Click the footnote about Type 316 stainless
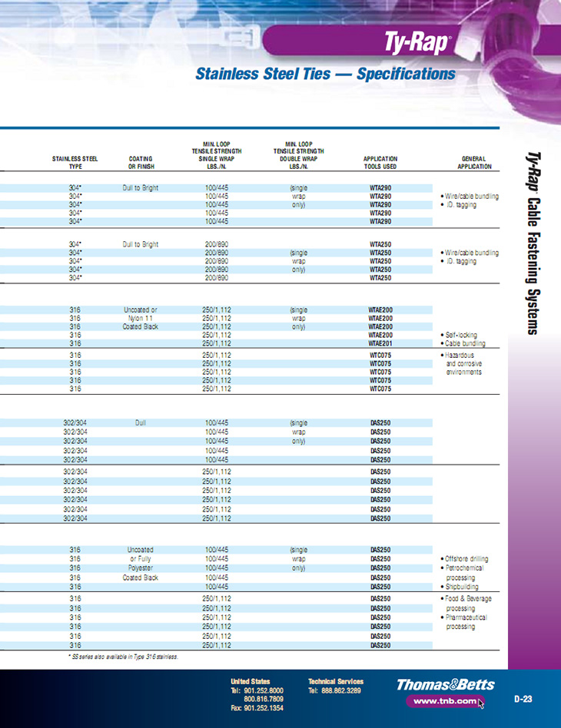Viewport: 561px width, 728px height. tap(123, 657)
